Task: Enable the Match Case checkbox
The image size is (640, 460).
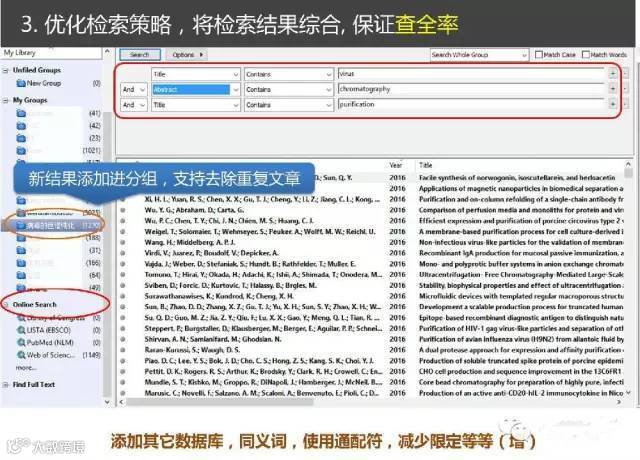Action: click(539, 54)
